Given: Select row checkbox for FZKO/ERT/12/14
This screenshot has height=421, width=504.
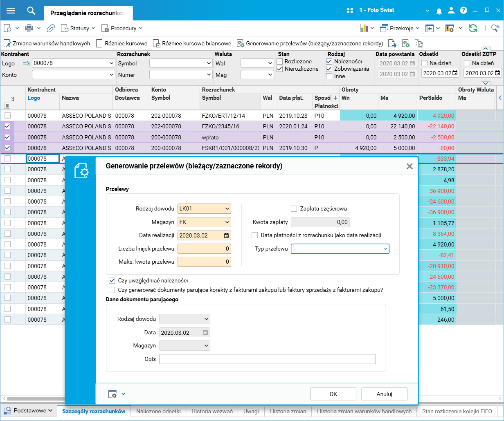Looking at the screenshot, I should click(x=7, y=116).
